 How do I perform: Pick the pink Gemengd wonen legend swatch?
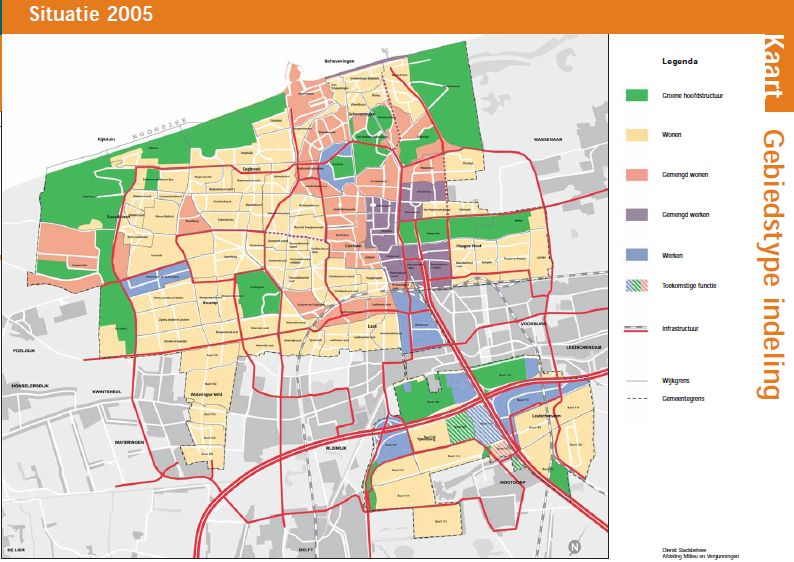[638, 174]
